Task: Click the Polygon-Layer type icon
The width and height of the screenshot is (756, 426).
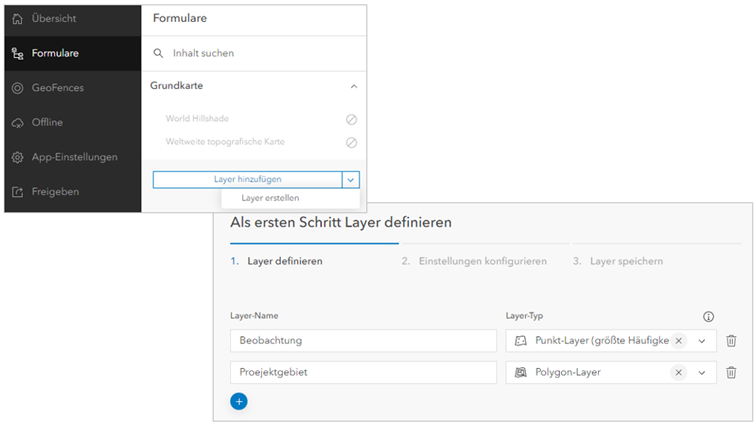Action: pyautogui.click(x=521, y=373)
